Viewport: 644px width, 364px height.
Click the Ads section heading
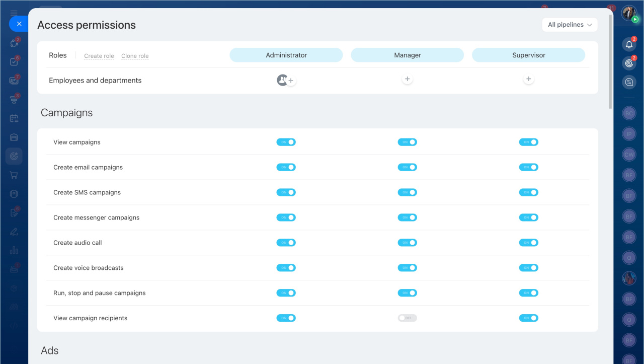[x=50, y=350]
